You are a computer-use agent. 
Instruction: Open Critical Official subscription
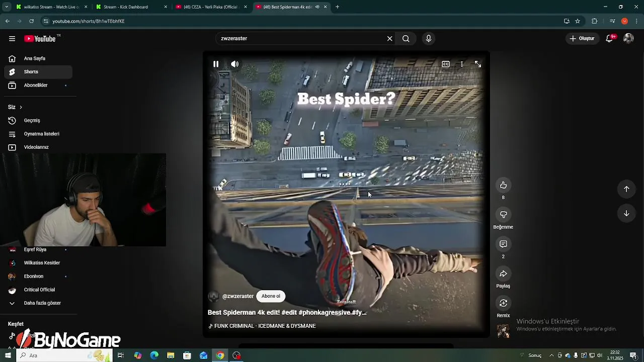(x=38, y=290)
